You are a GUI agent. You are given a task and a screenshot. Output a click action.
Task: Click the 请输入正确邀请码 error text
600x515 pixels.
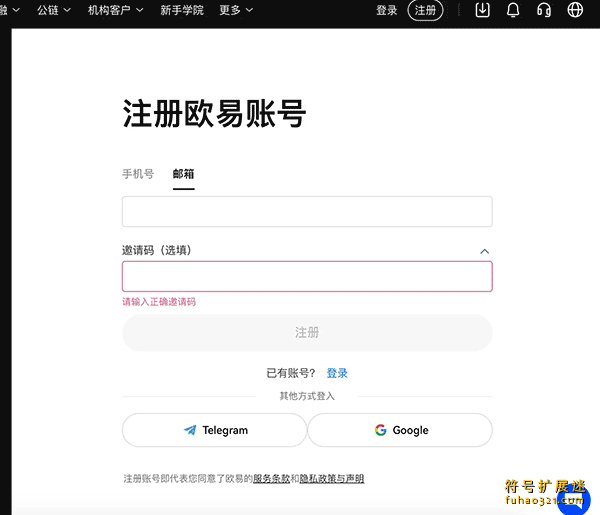[159, 302]
